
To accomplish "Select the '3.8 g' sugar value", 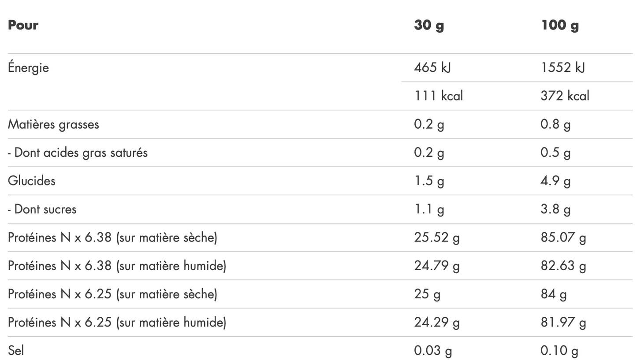I will point(555,209).
